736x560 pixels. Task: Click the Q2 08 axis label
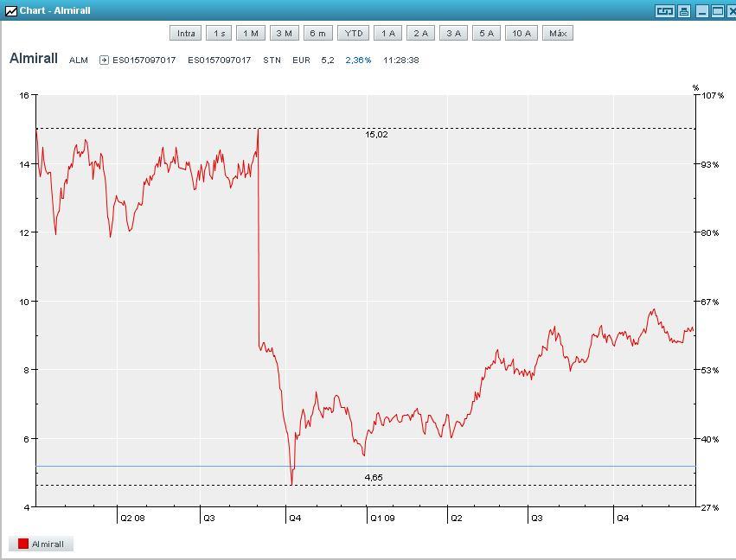(x=133, y=519)
